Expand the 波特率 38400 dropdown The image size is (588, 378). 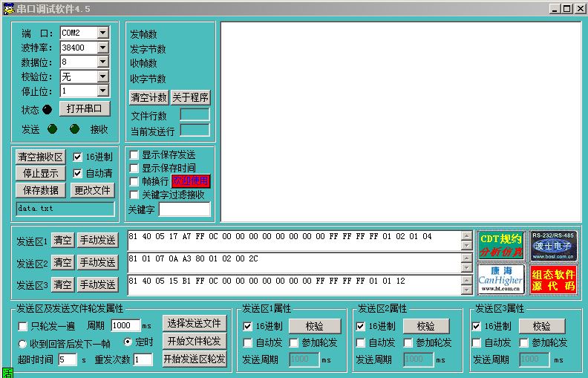point(102,48)
